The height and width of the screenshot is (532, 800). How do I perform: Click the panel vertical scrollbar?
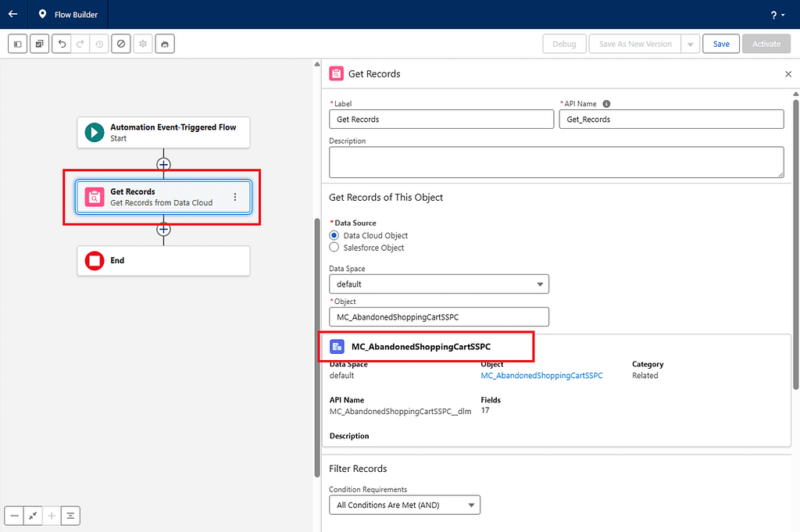796,245
